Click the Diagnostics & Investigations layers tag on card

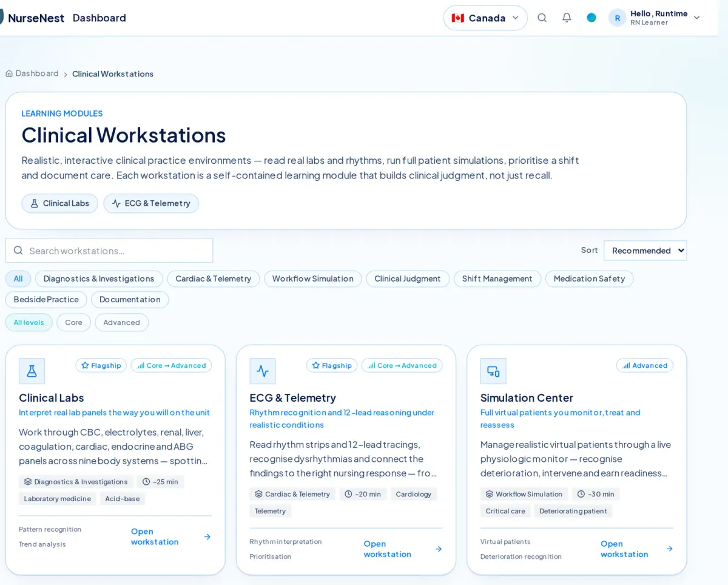point(76,482)
